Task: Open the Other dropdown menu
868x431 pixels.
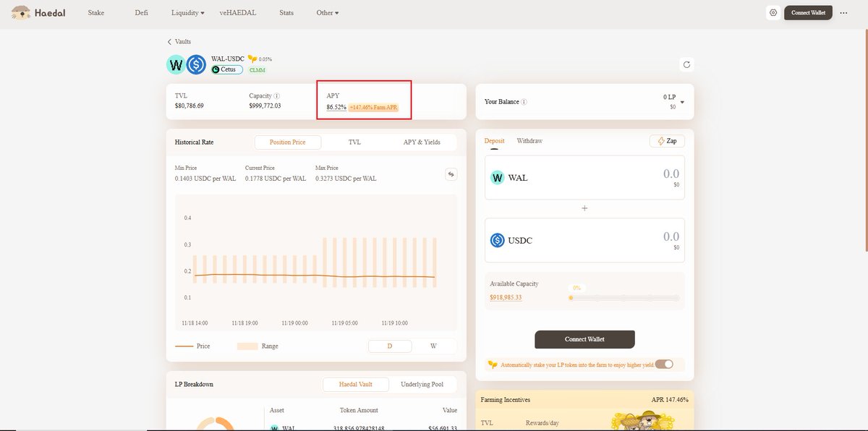Action: pyautogui.click(x=327, y=13)
